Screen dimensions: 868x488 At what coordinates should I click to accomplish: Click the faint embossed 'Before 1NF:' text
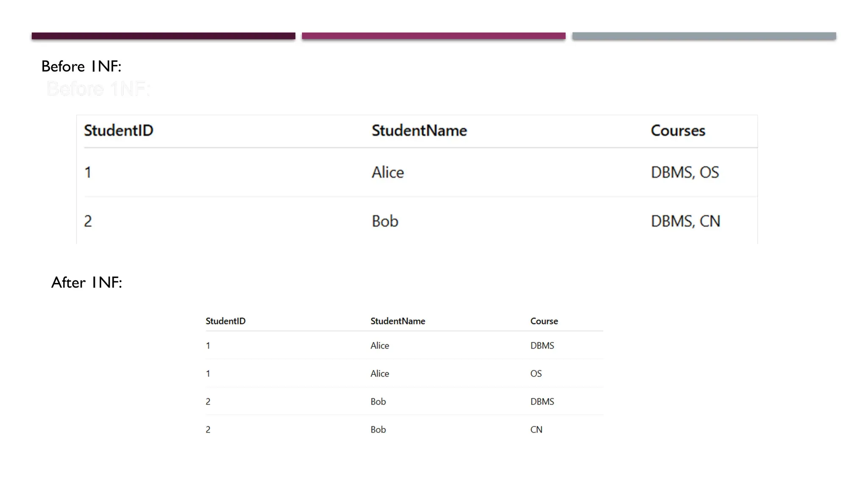tap(98, 89)
